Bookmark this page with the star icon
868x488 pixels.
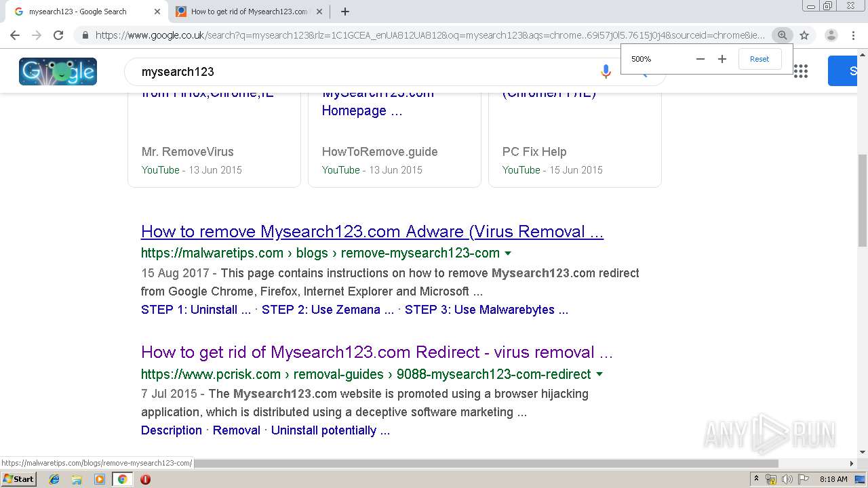pyautogui.click(x=804, y=35)
